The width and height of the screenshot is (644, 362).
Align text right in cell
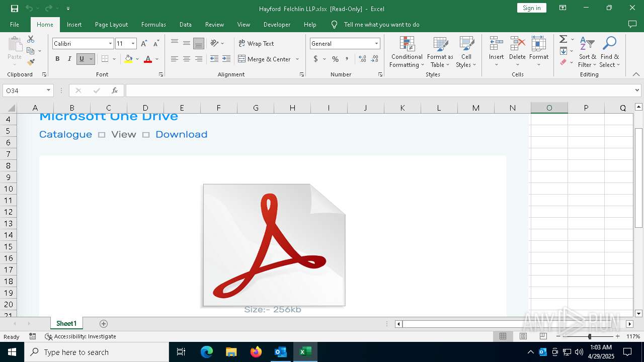click(199, 59)
